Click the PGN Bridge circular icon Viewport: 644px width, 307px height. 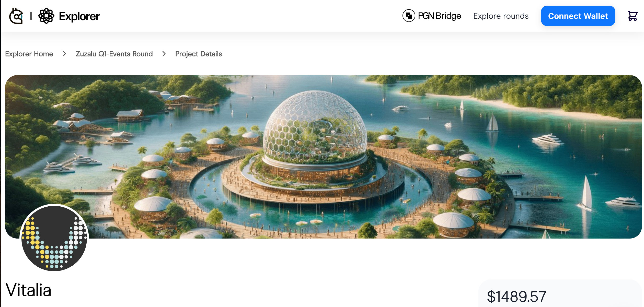coord(409,16)
